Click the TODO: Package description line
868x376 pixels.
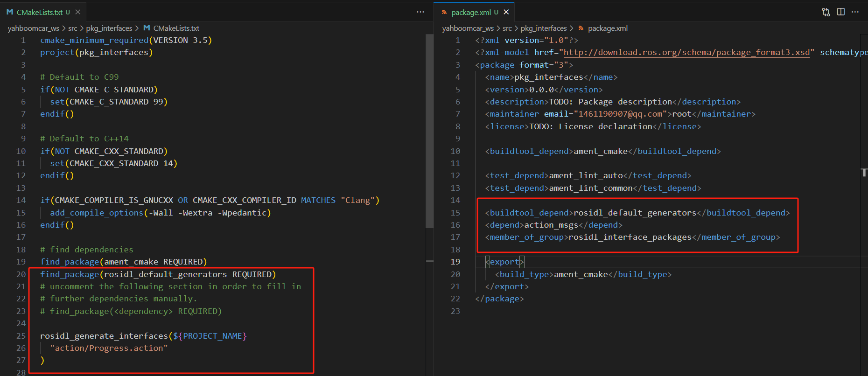tap(613, 102)
